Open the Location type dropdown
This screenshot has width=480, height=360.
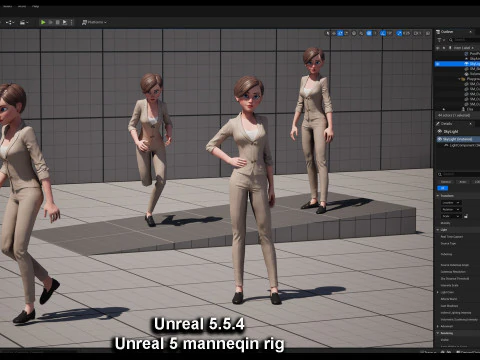451,203
